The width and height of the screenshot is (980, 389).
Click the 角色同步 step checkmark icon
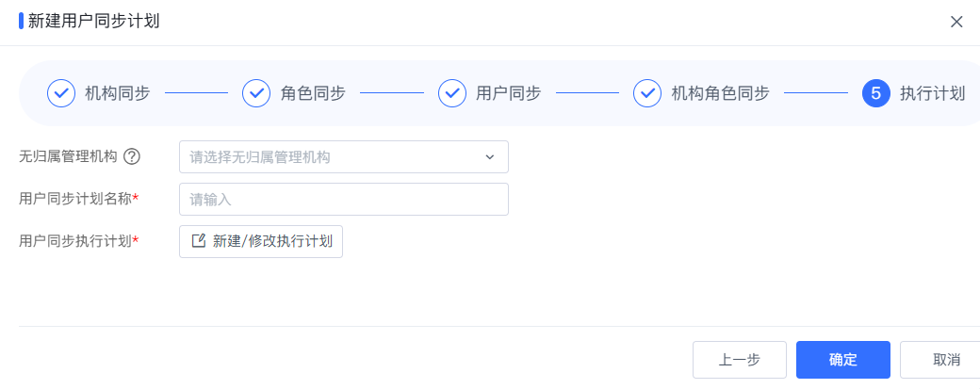tap(256, 93)
